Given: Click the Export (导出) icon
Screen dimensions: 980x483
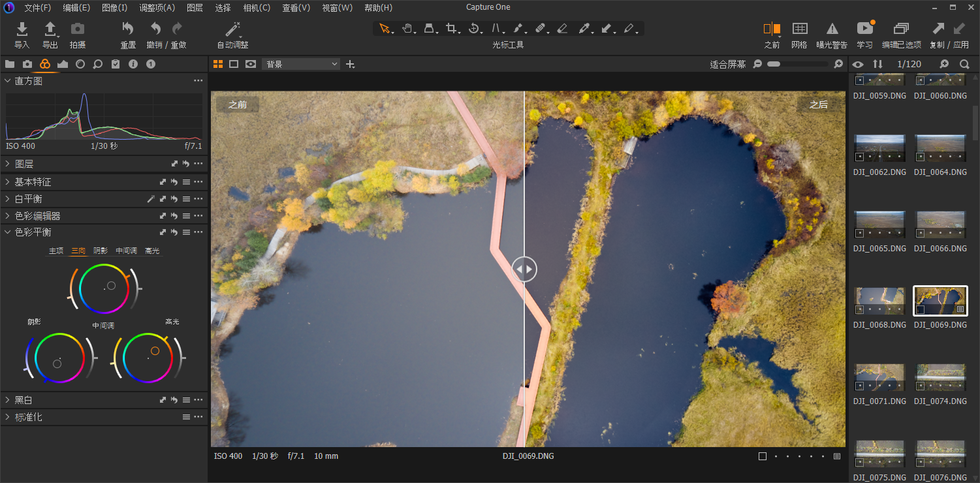Looking at the screenshot, I should click(x=50, y=29).
